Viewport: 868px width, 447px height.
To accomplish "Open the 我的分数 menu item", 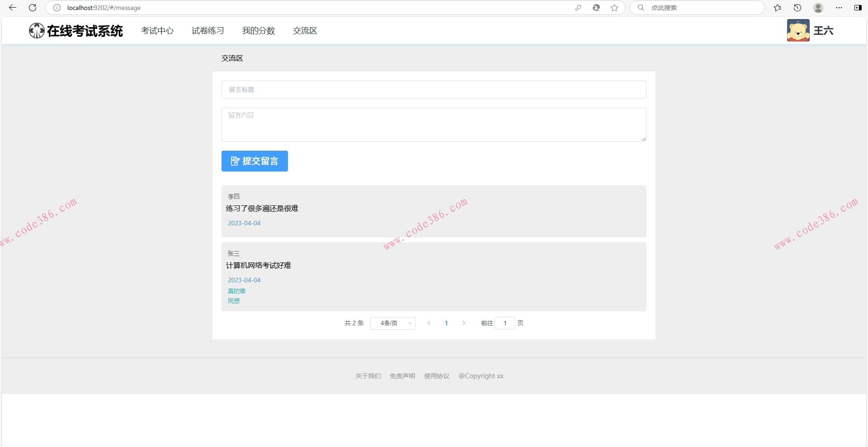I will coord(259,30).
